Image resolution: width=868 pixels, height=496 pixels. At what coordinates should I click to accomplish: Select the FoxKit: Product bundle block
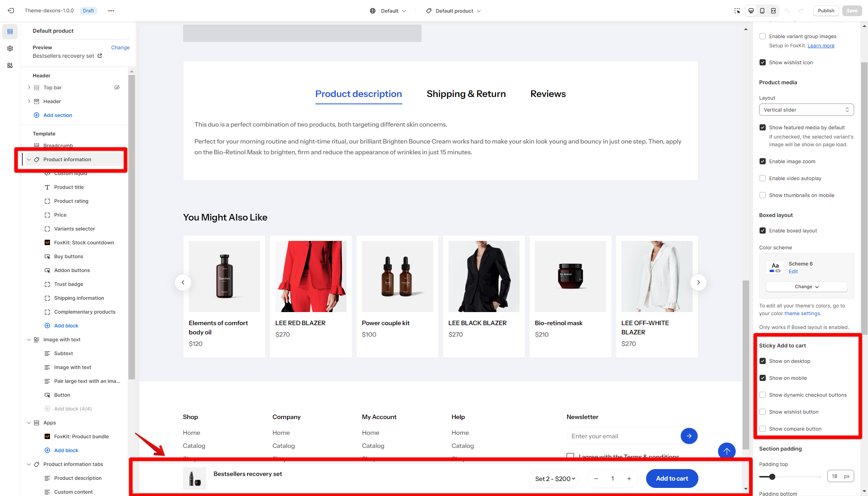pos(81,436)
